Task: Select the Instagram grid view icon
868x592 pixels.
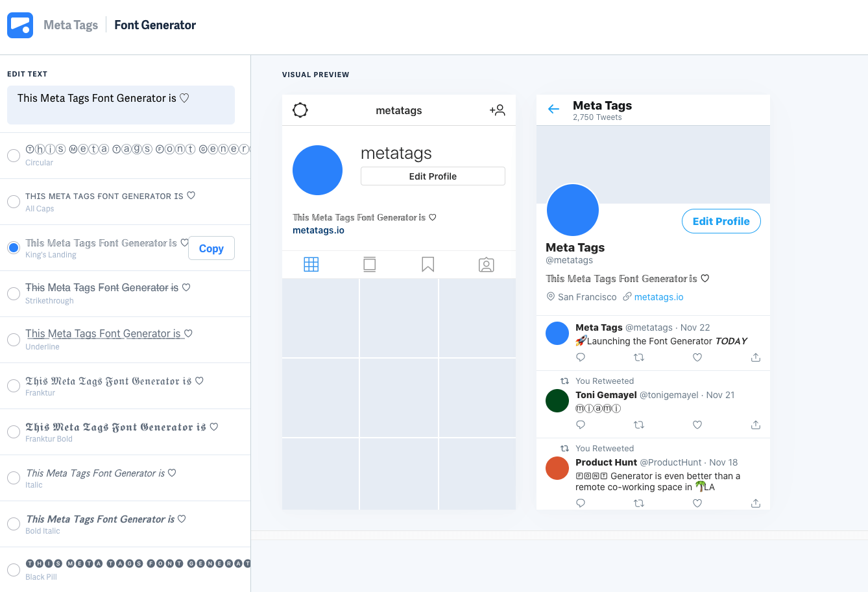Action: point(311,265)
